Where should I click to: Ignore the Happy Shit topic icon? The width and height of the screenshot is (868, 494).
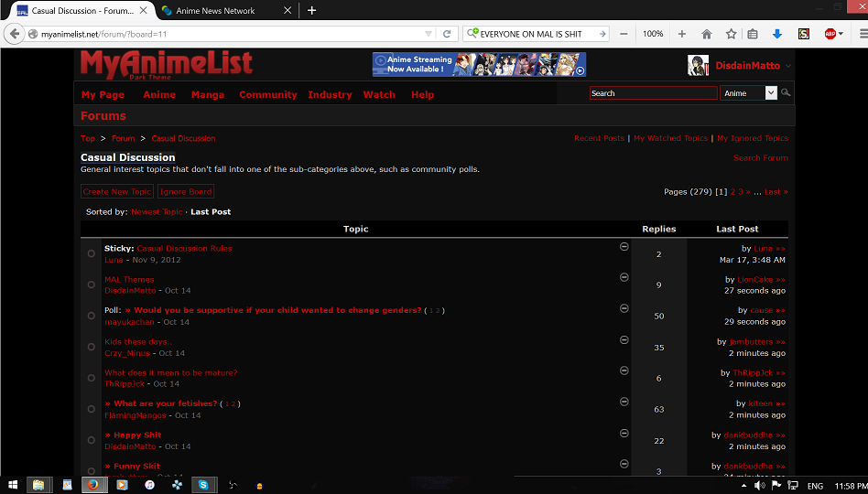click(x=624, y=433)
